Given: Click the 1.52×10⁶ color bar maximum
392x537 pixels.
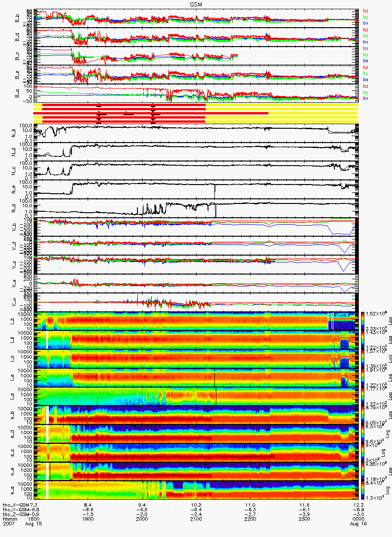Looking at the screenshot, I should coord(375,314).
